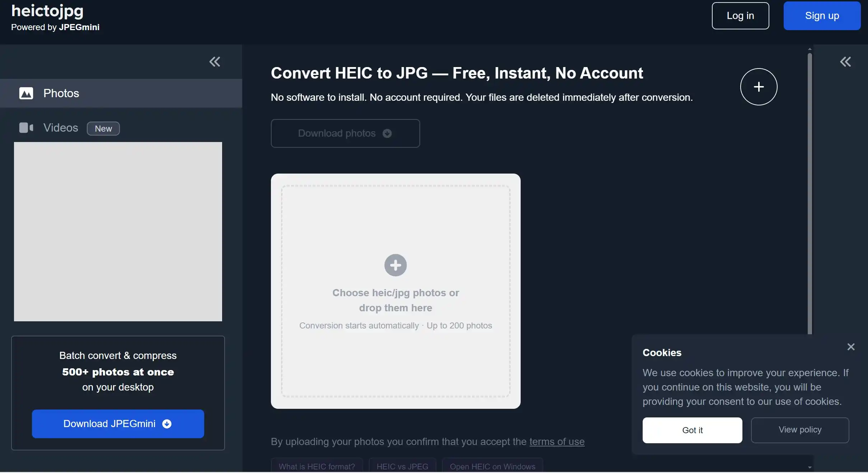Click the Powered by JPEGmini text
The height and width of the screenshot is (473, 868).
pos(55,27)
